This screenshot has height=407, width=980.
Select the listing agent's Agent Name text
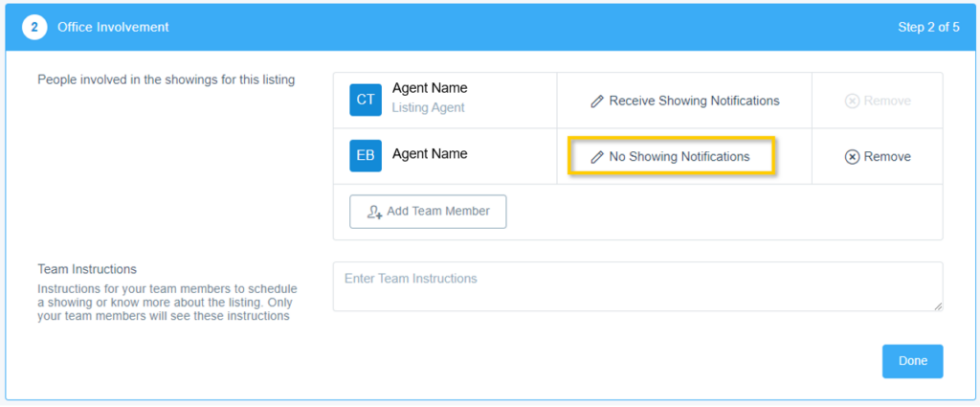pyautogui.click(x=430, y=88)
